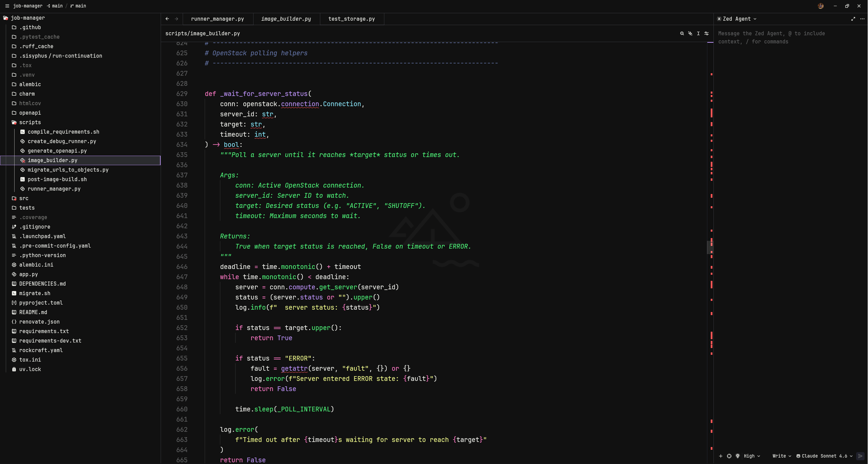Click the editor vertical scrollbar thumb
This screenshot has width=868, height=464.
tap(710, 247)
